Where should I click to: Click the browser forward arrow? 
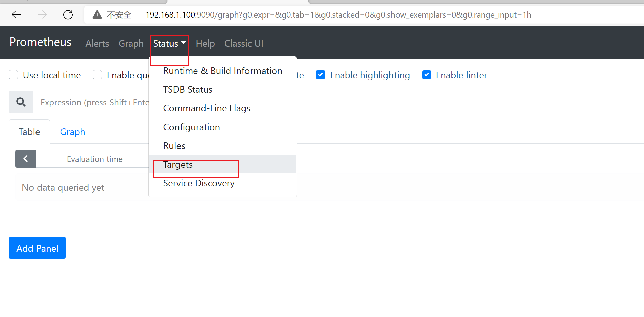pos(42,15)
